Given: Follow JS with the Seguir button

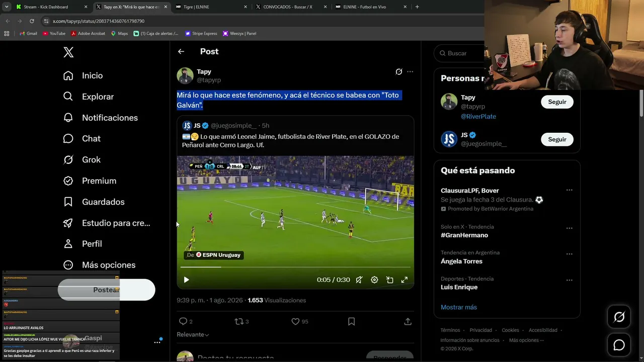Looking at the screenshot, I should tap(557, 139).
